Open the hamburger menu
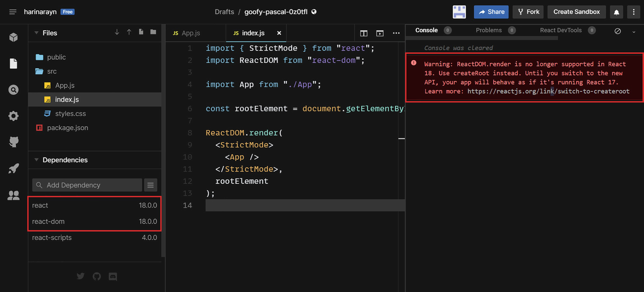Screen dimensions: 644x292 click(x=13, y=12)
